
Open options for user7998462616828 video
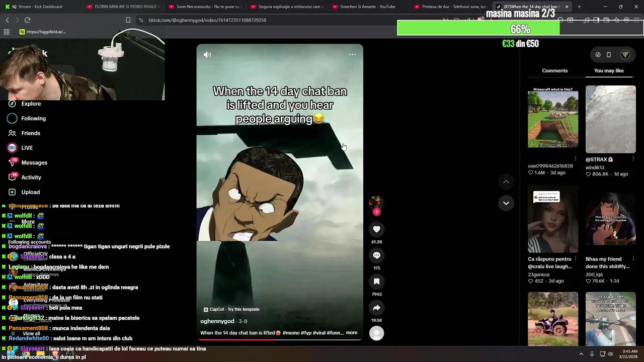tap(576, 159)
